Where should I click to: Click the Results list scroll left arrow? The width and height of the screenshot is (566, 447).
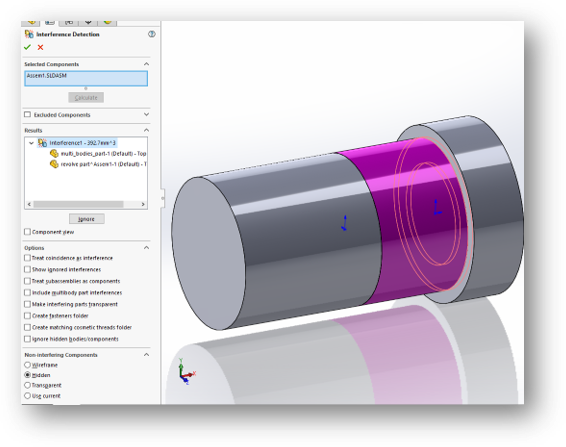(x=29, y=204)
